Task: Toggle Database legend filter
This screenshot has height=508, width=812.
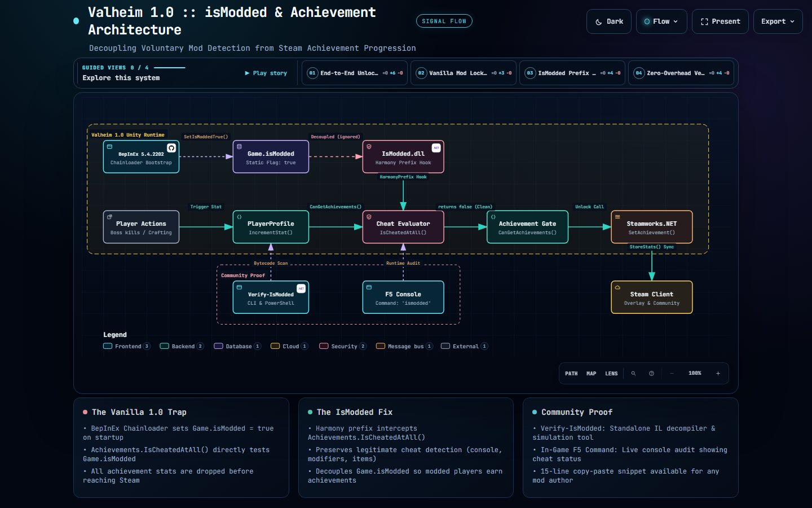Action: coord(237,347)
